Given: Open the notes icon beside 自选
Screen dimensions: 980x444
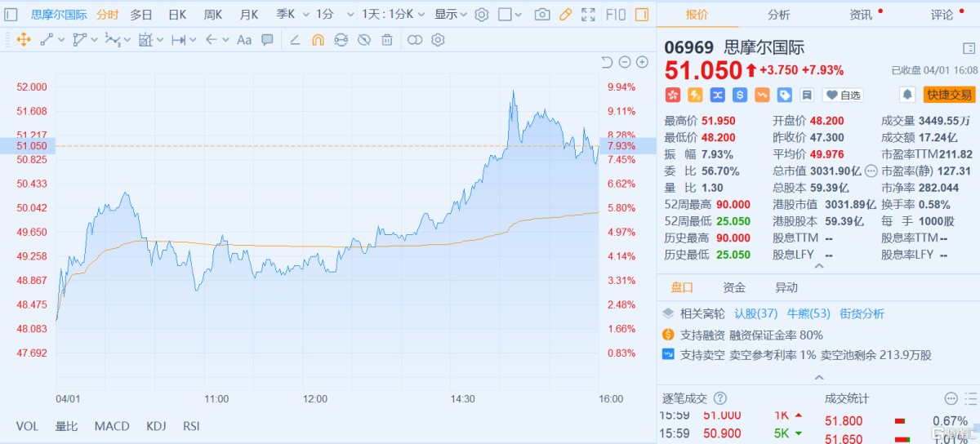Looking at the screenshot, I should click(806, 95).
